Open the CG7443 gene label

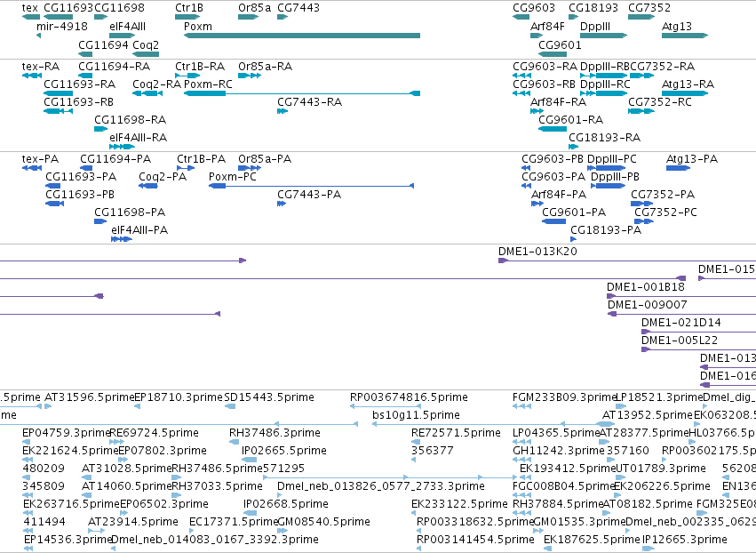pos(298,8)
